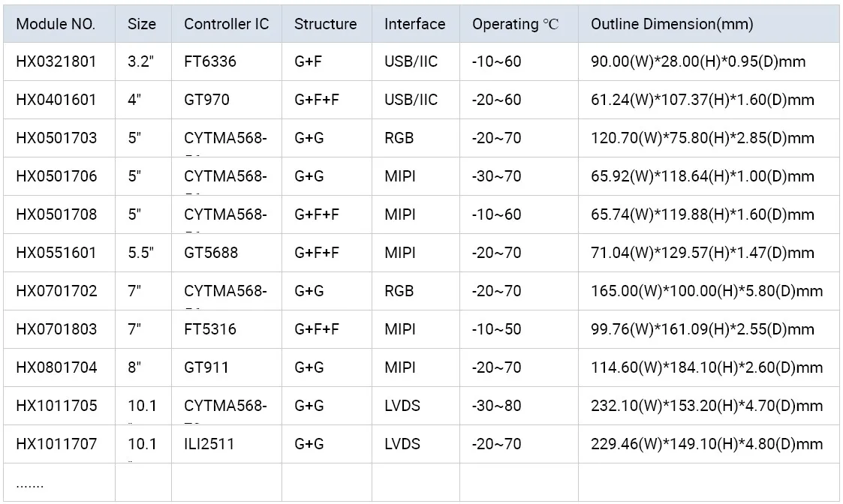Select the 232.10(W)*153.20(H)*4.70(D)mm dimension cell
Viewport: 843px width, 504px height.
click(706, 406)
